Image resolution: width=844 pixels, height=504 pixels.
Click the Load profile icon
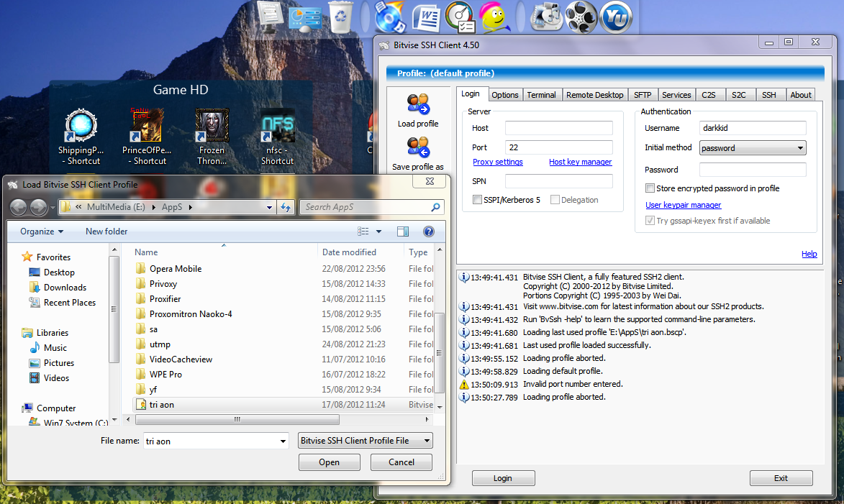coord(418,104)
